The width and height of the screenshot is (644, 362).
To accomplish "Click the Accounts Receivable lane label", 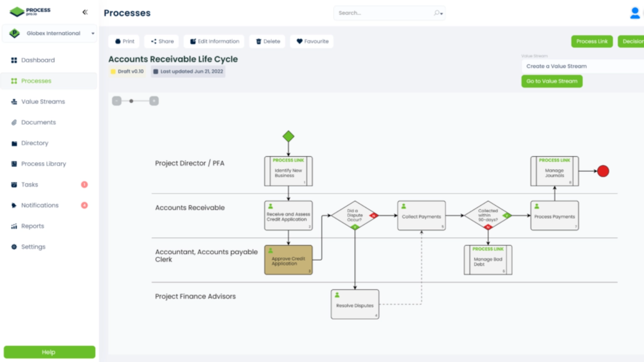I will click(x=190, y=208).
